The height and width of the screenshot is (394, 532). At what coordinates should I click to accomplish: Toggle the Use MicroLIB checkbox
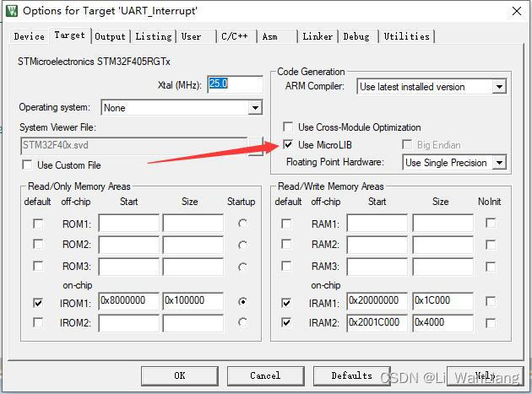tap(288, 145)
